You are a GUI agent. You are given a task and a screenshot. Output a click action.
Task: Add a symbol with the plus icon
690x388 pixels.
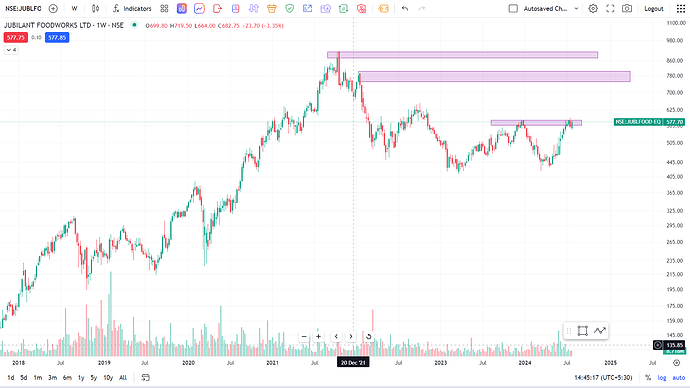click(53, 8)
